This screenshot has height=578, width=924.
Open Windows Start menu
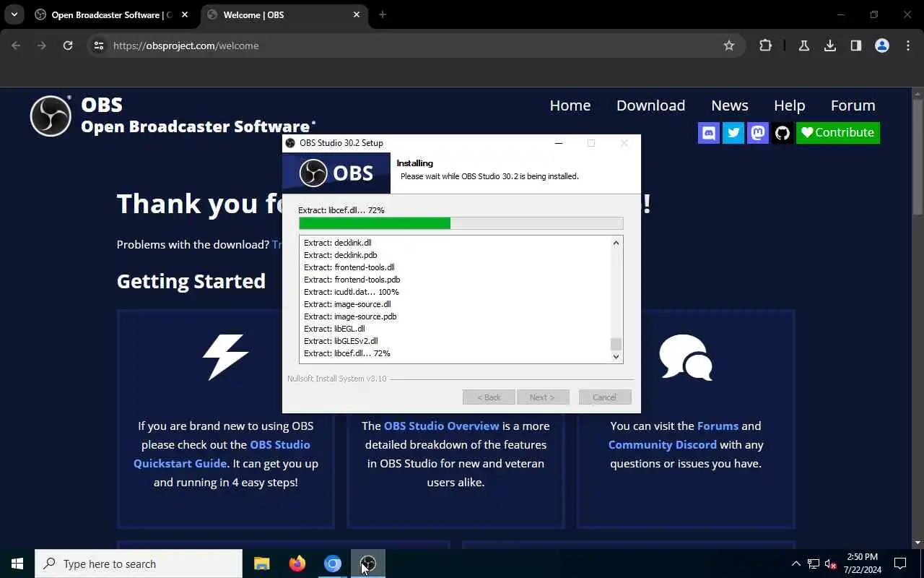[17, 564]
